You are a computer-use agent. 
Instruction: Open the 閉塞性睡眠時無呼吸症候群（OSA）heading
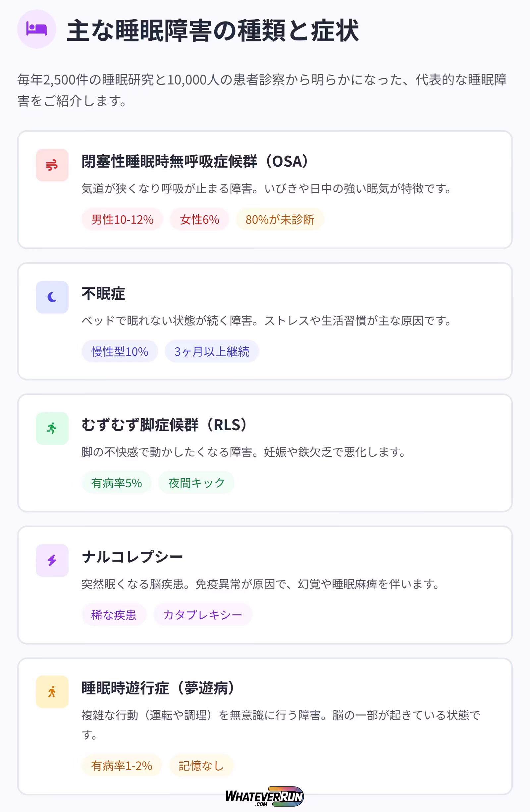(194, 161)
